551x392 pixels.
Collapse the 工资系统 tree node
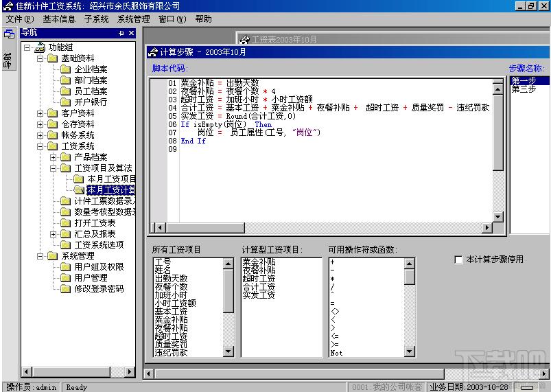coord(40,146)
